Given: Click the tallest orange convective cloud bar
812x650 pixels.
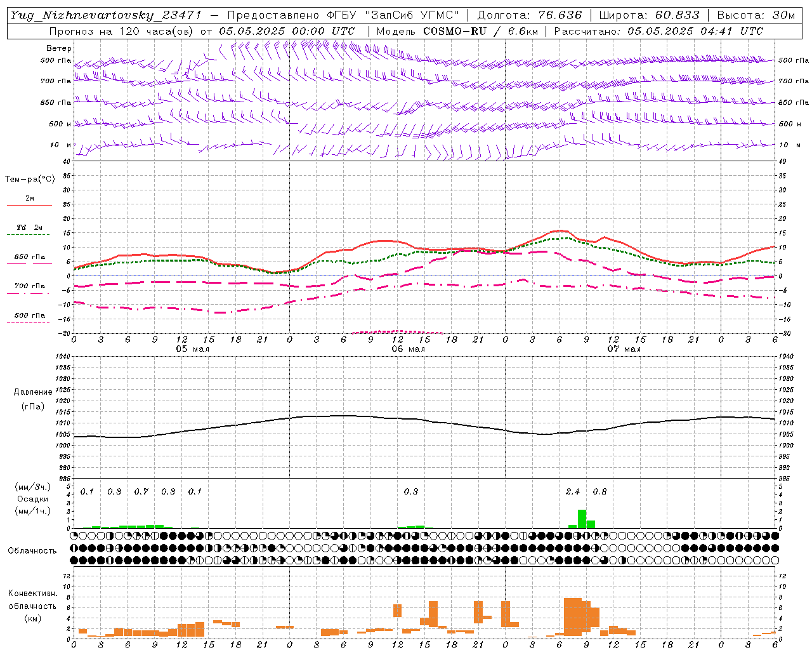Looking at the screenshot, I should point(573,616).
